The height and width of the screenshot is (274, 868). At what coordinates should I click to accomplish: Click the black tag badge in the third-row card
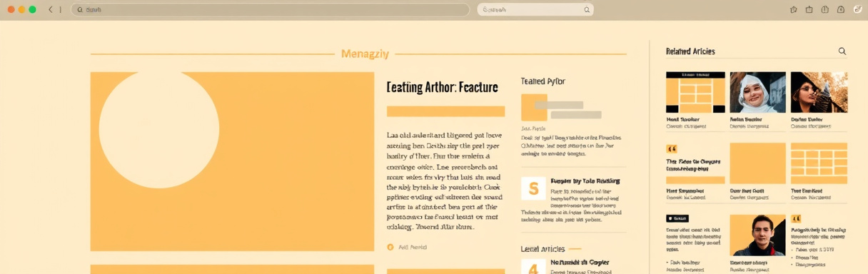coord(677,218)
